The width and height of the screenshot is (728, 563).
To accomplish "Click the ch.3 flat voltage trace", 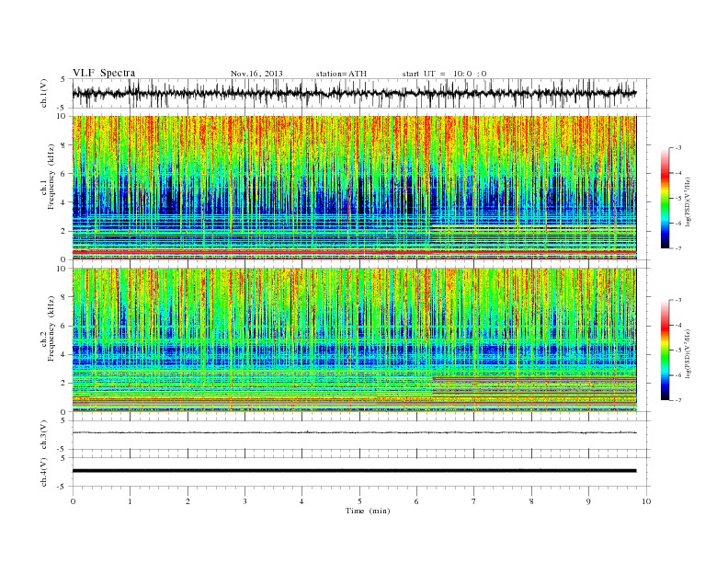I will 354,432.
